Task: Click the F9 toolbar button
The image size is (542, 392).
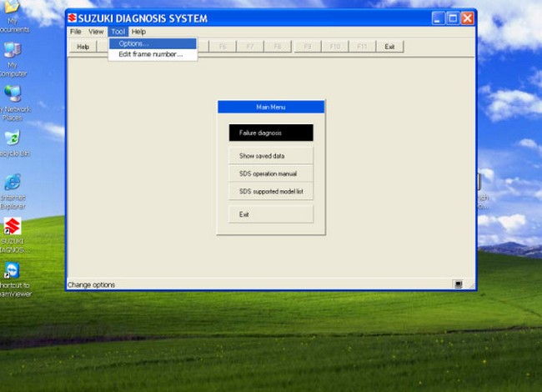Action: 308,47
